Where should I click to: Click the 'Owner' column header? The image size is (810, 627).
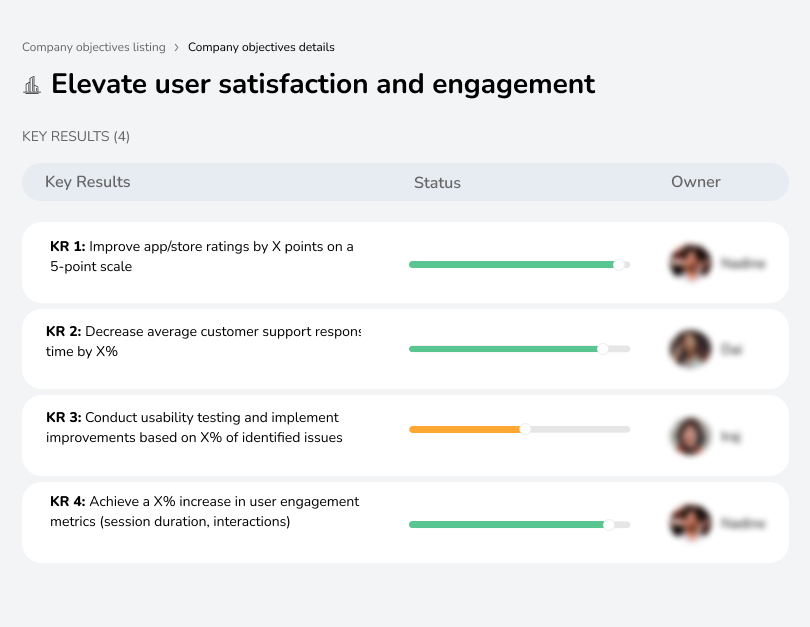coord(696,182)
